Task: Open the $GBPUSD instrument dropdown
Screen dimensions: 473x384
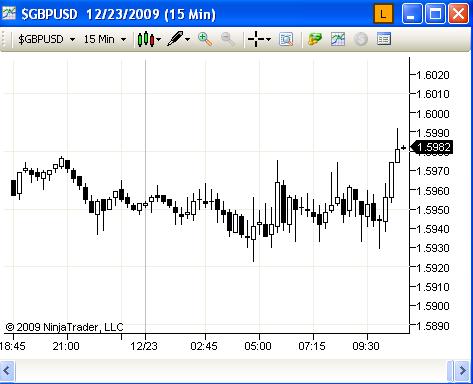Action: 46,39
